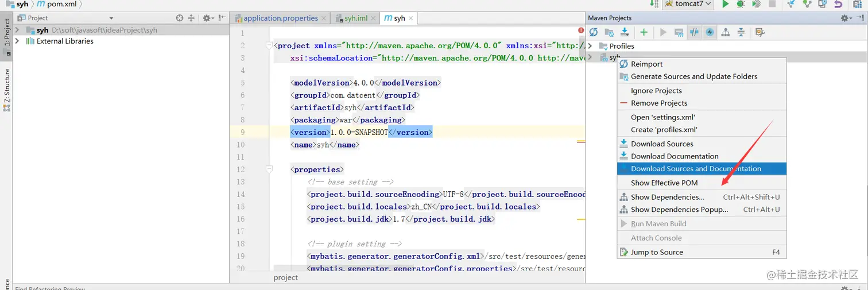Click Run Maven Build play icon in Maven toolbar
This screenshot has height=290, width=868.
[x=663, y=33]
